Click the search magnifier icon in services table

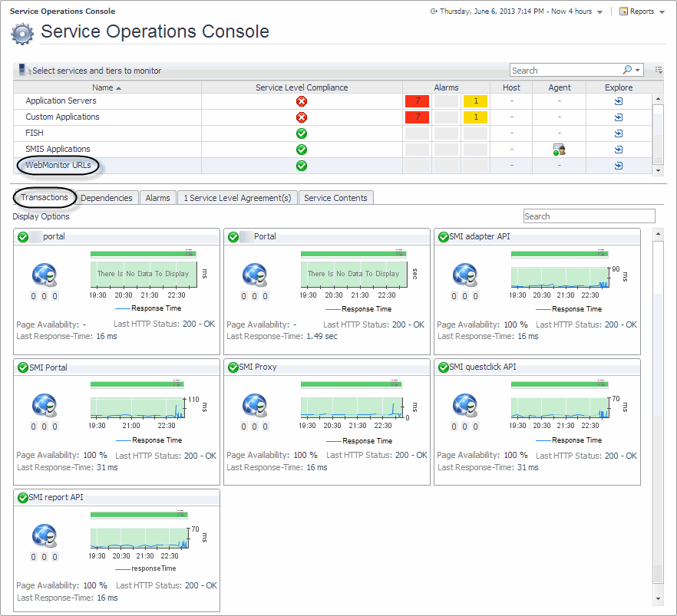click(x=627, y=70)
